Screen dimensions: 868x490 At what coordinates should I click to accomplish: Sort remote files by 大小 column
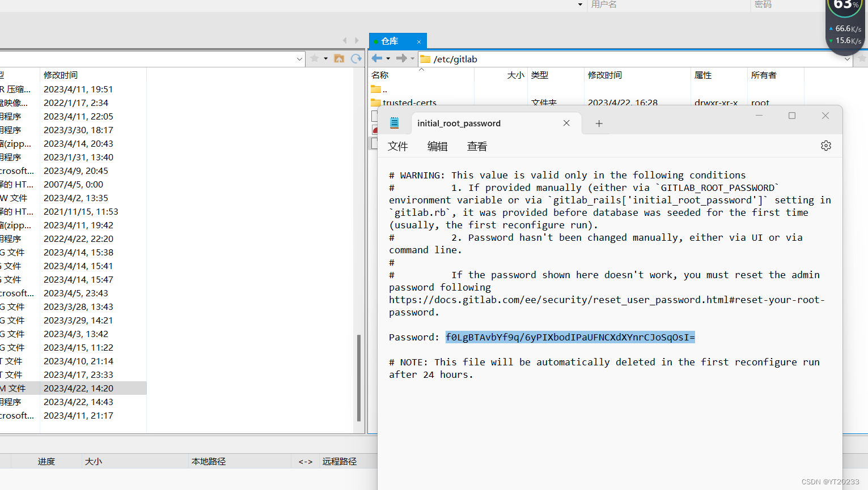[501, 75]
